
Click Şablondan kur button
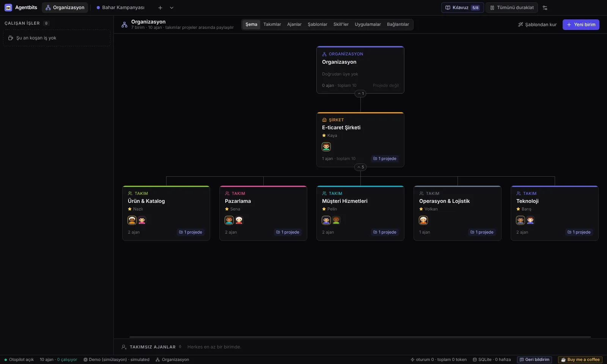coord(537,25)
